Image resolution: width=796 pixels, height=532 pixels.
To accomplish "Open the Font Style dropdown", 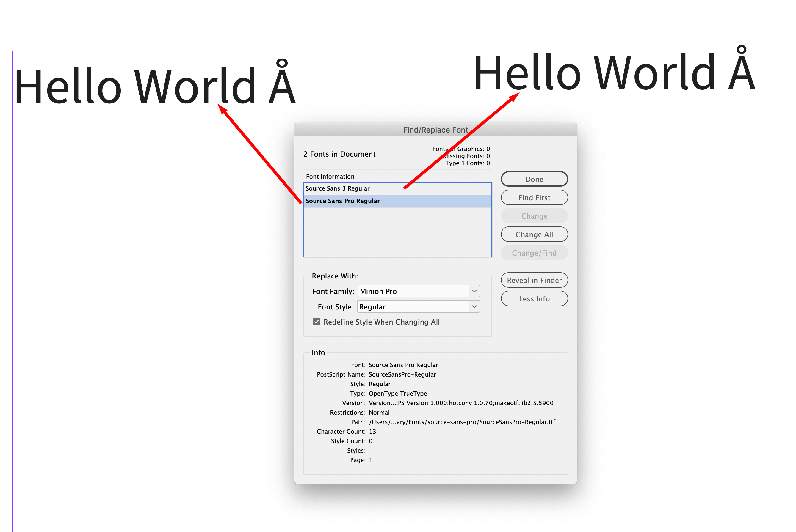I will pos(474,306).
